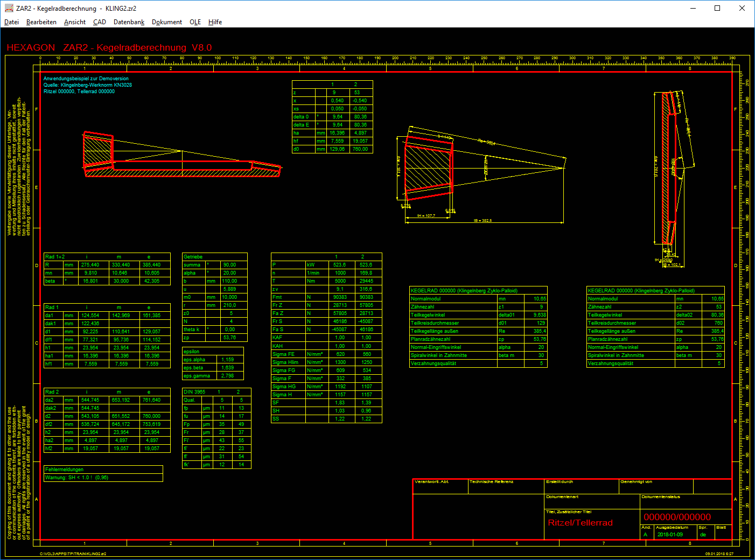Click the file path 'C:\VOL3\APPS\TP\TRAIN\KLING2.zr2'
755x560 pixels.
tap(73, 554)
